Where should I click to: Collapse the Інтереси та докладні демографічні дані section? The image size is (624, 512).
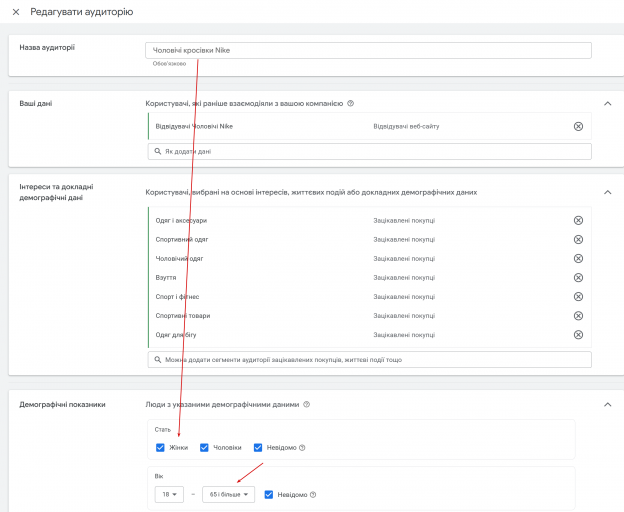[x=608, y=192]
